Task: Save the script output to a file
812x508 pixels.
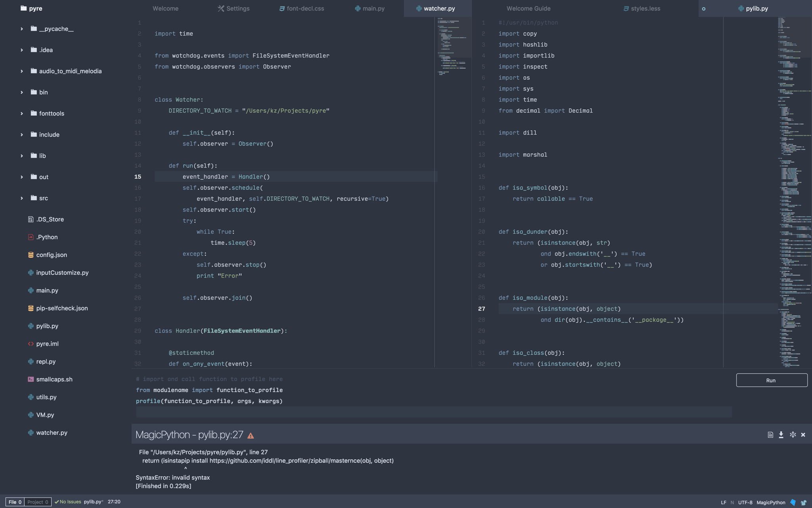Action: (x=781, y=435)
